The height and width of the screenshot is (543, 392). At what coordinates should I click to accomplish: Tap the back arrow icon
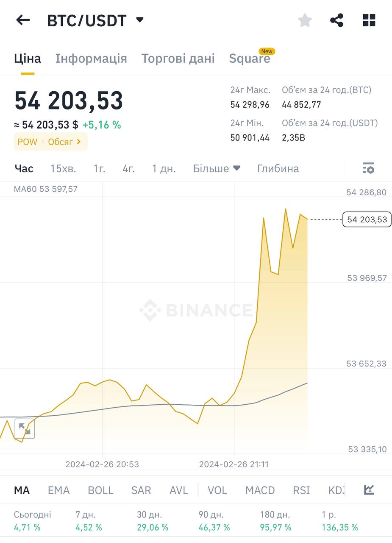(x=23, y=20)
